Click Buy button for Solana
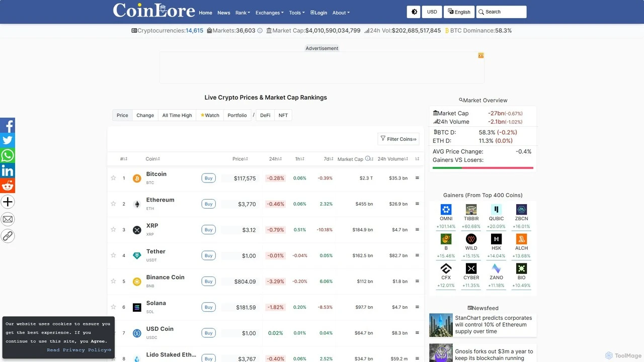This screenshot has height=362, width=644. click(x=208, y=307)
